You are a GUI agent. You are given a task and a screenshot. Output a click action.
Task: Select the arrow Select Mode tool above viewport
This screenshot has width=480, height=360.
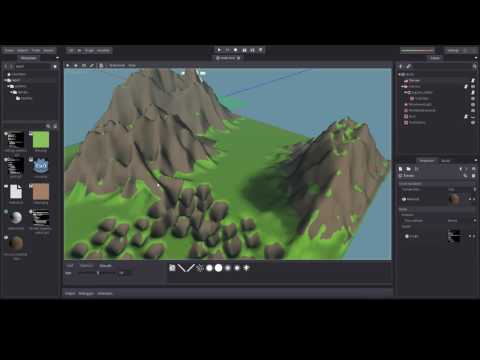click(x=68, y=65)
